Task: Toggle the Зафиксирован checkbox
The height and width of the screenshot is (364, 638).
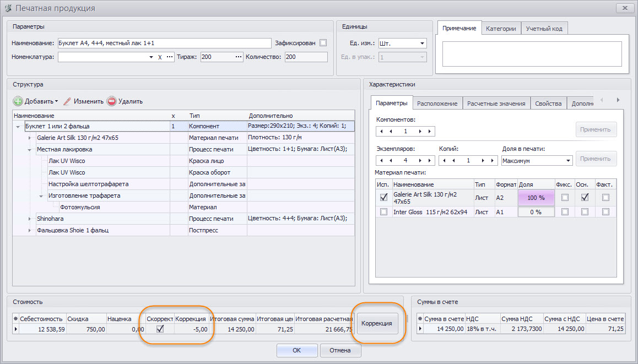Action: tap(323, 43)
